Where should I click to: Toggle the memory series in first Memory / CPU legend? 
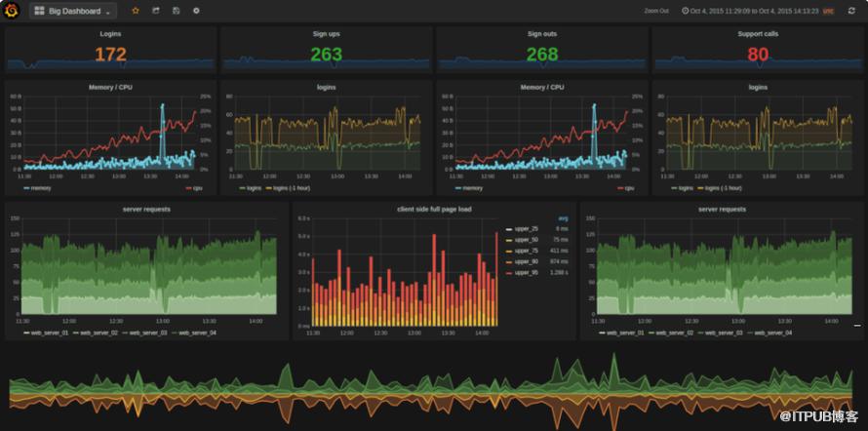point(41,187)
